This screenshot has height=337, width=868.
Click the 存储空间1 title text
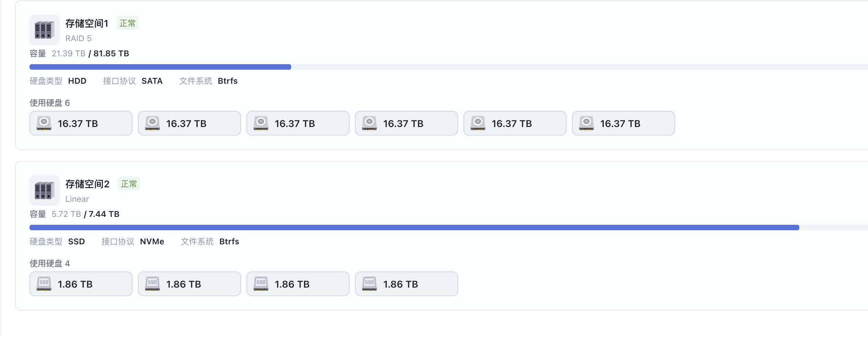click(x=87, y=23)
